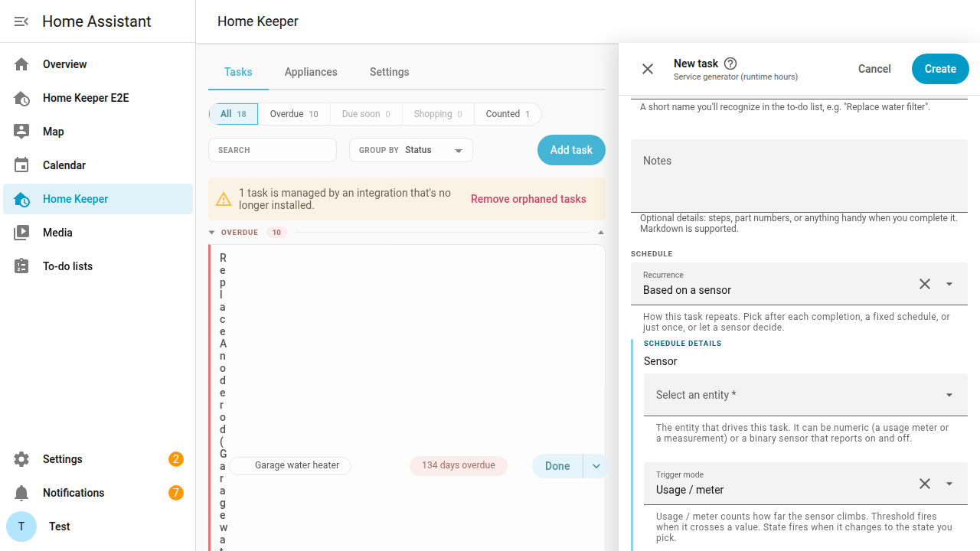Click into the Notes text area
Viewport: 980px width, 551px height.
[x=799, y=175]
